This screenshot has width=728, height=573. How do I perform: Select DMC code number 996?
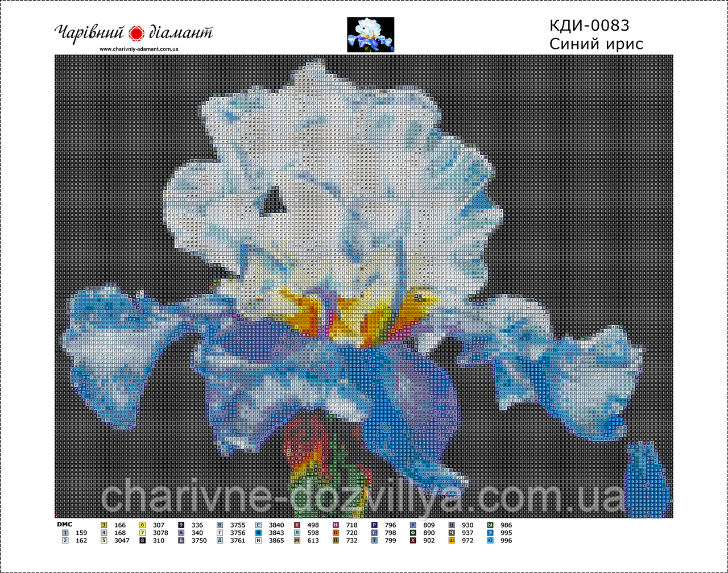point(506,541)
